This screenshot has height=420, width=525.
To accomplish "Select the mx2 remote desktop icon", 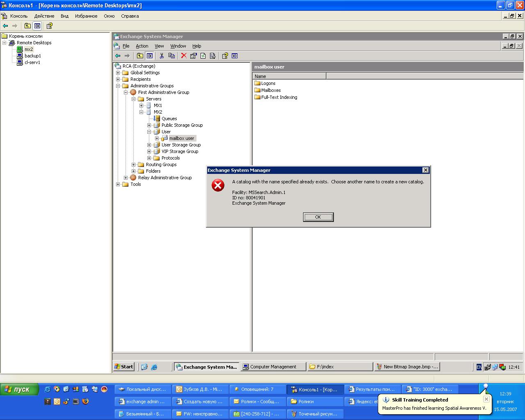I will (20, 49).
